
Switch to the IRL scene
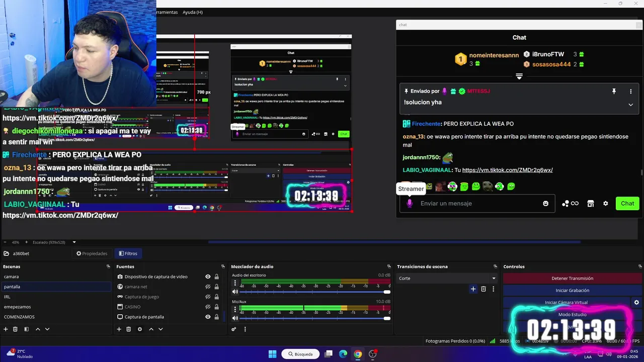tap(55, 297)
